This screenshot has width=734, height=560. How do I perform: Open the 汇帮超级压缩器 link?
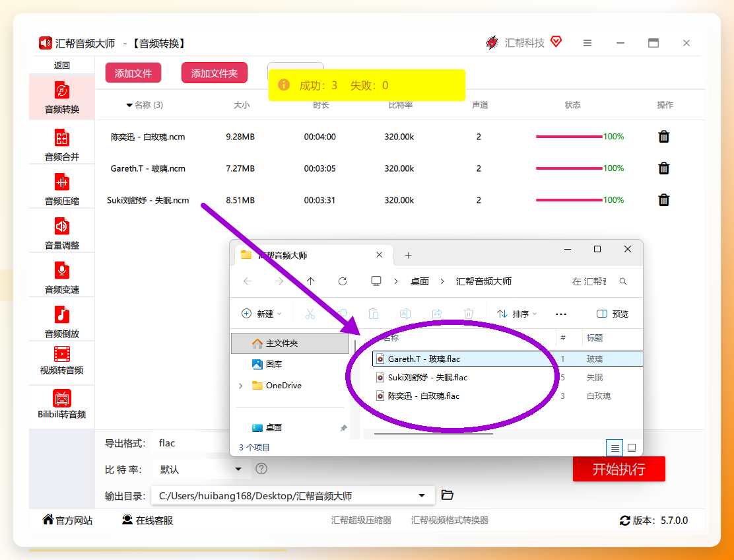(361, 520)
